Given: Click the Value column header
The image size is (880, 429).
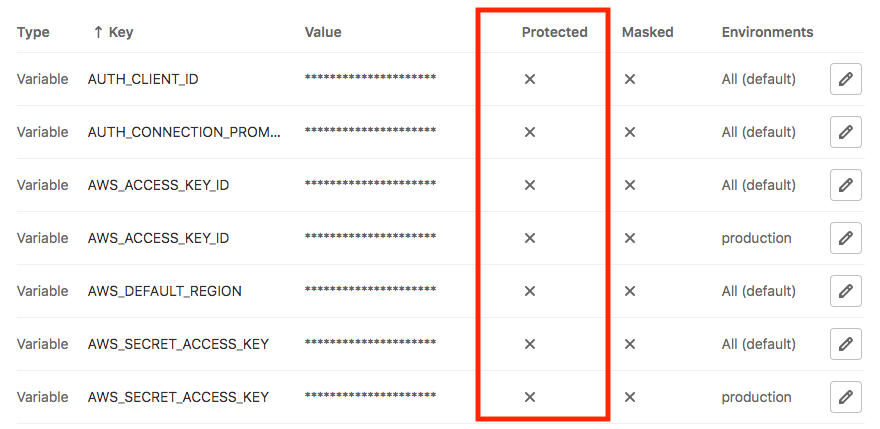Looking at the screenshot, I should click(x=323, y=32).
